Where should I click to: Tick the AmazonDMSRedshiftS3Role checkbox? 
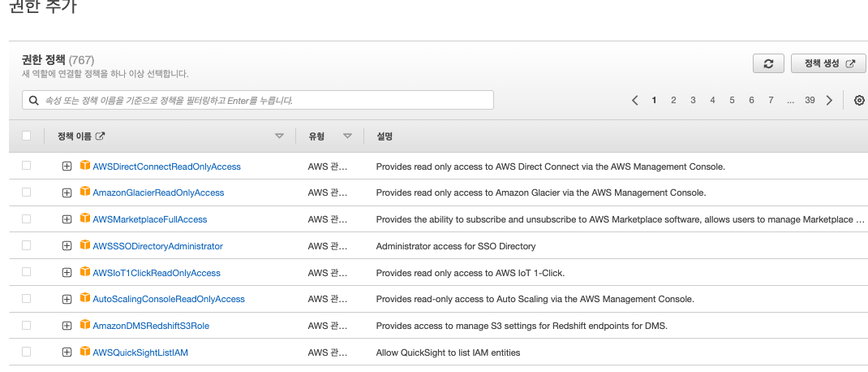[27, 325]
